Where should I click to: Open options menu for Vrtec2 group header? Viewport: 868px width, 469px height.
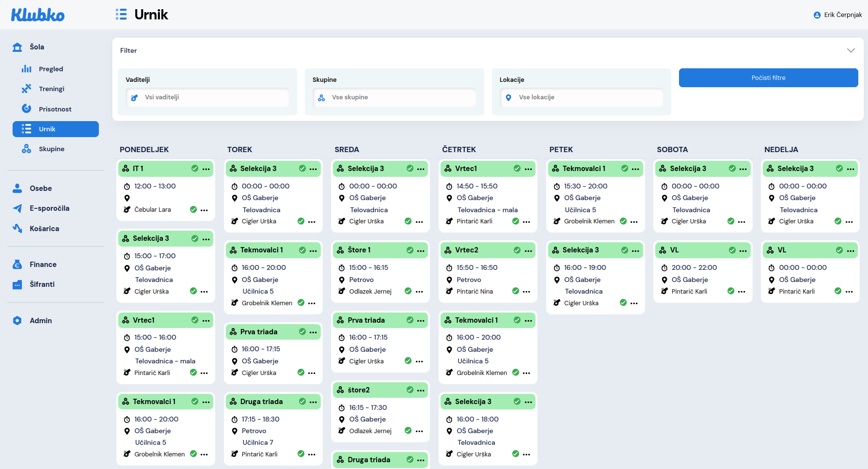[528, 250]
